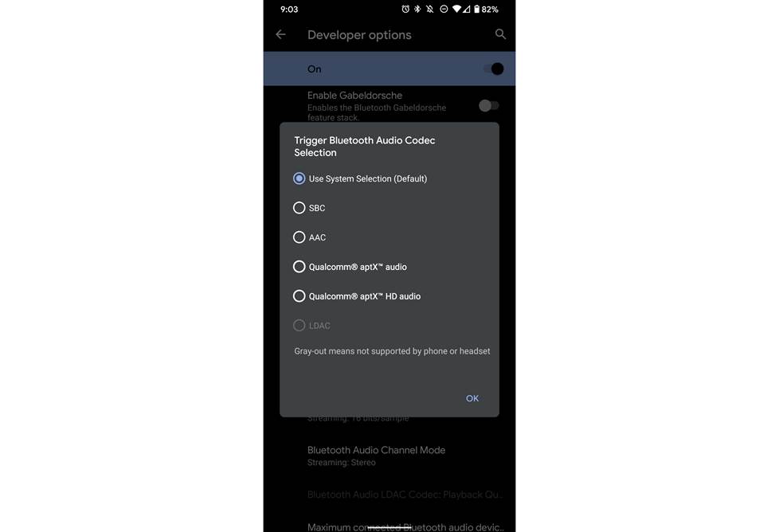Choose the SBC codec radio button
The image size is (779, 532).
[x=309, y=208]
